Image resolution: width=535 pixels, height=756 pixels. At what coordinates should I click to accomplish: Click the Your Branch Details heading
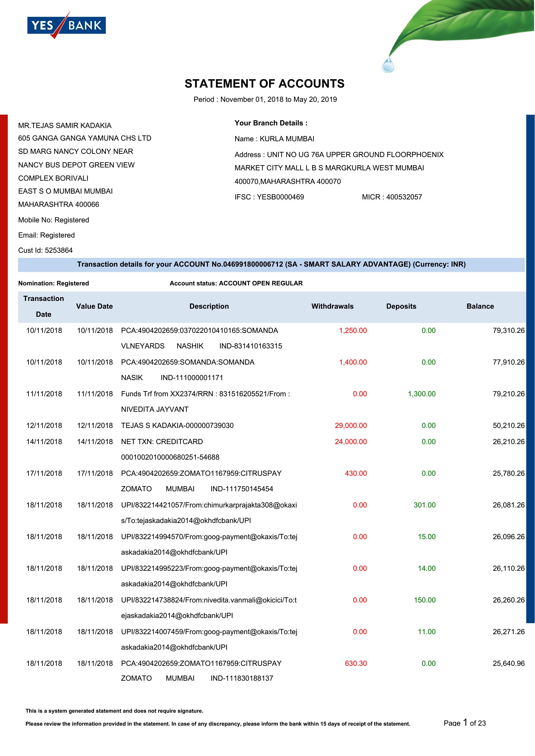coord(271,123)
